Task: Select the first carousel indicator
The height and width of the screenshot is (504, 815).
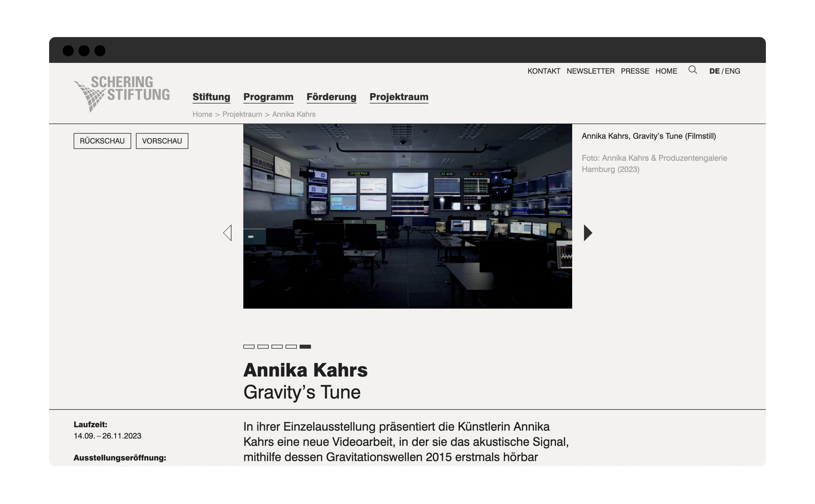Action: (249, 347)
